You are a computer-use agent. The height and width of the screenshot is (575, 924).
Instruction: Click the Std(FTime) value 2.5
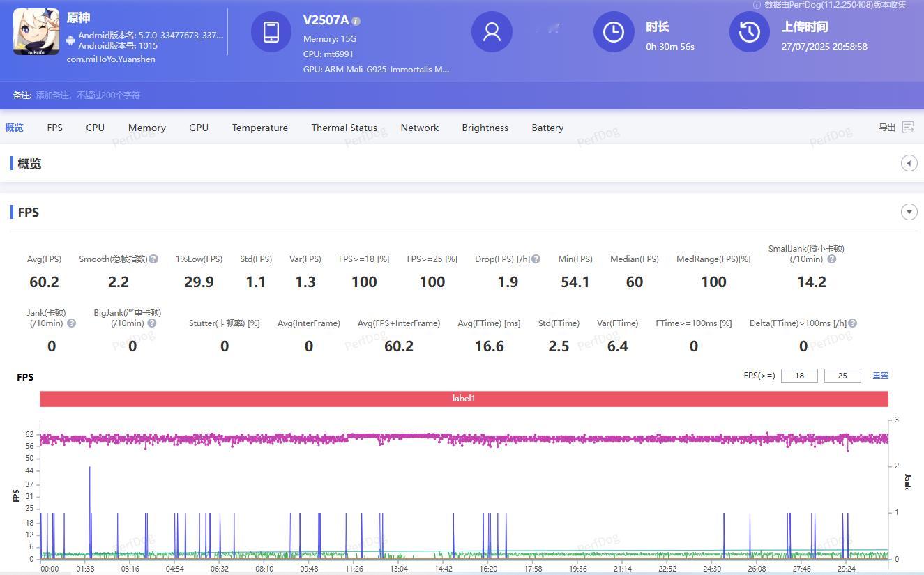coord(559,346)
